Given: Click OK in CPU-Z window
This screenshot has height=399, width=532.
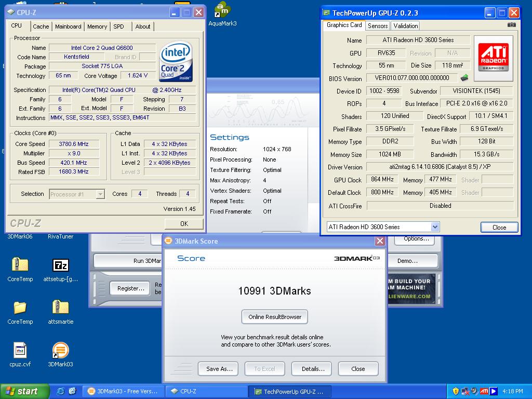Looking at the screenshot, I should (184, 223).
